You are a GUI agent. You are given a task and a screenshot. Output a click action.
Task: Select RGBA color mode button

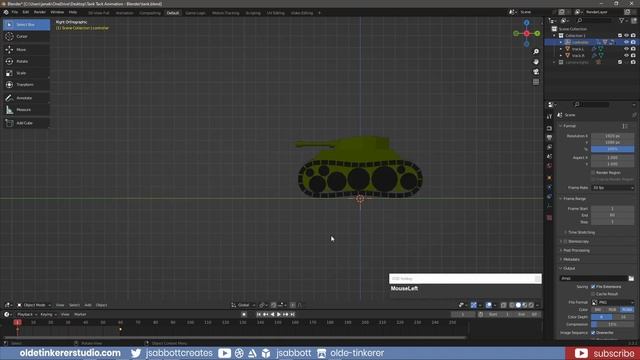(x=627, y=310)
